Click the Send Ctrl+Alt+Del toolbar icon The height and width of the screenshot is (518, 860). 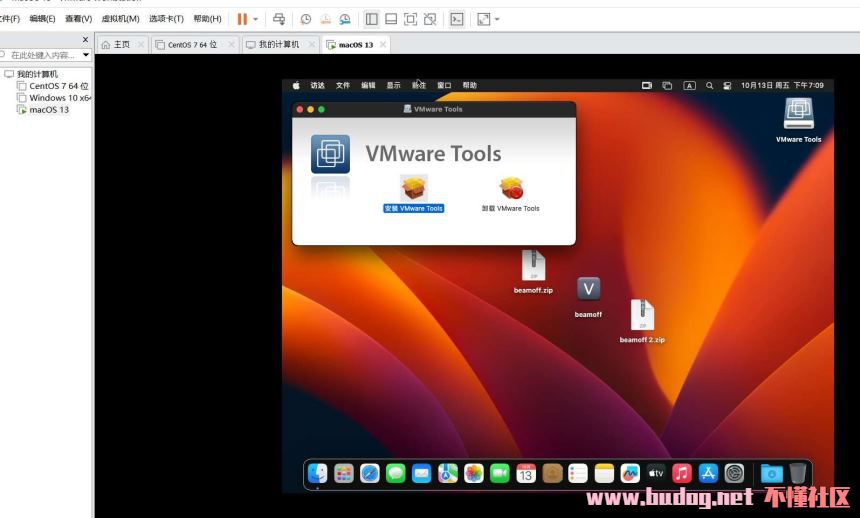point(279,19)
